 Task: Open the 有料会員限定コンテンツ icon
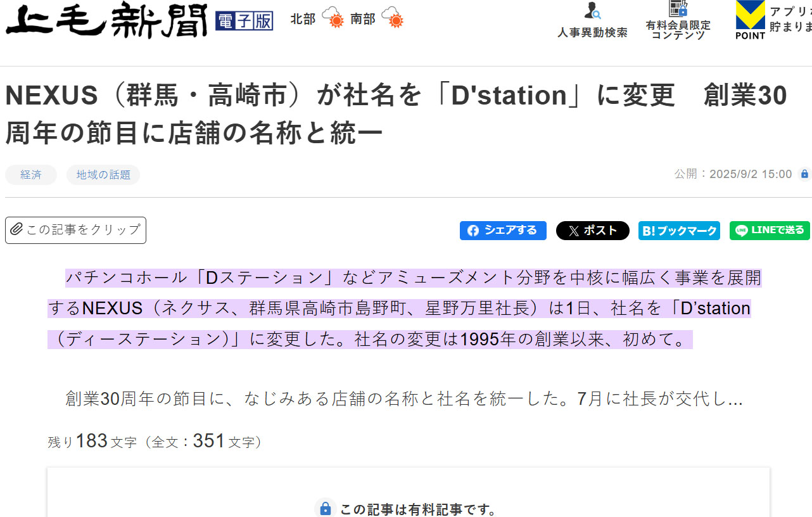[678, 9]
